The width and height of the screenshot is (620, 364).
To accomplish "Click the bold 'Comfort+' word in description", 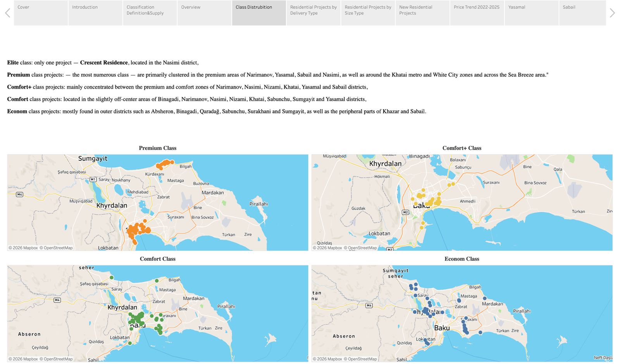I will 19,87.
